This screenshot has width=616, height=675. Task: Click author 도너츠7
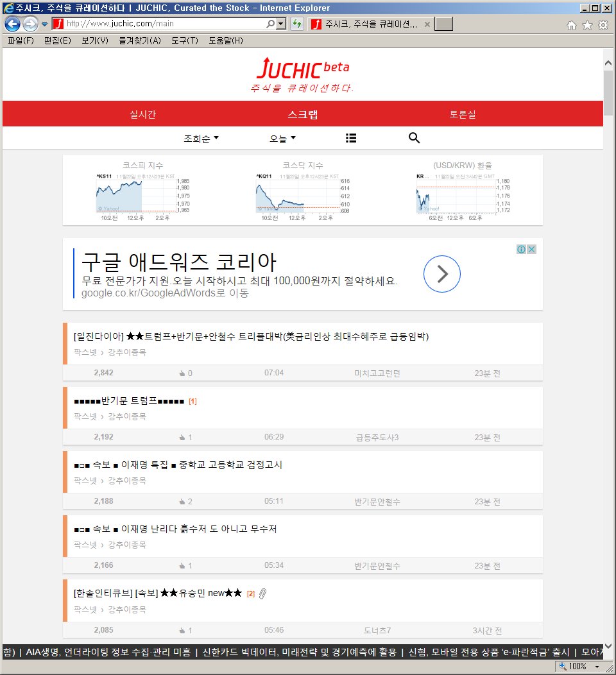pyautogui.click(x=377, y=630)
